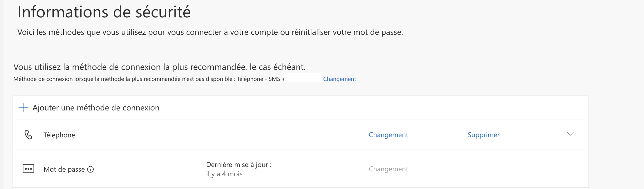644x189 pixels.
Task: Click the hidden phone number box
Action: (x=303, y=78)
